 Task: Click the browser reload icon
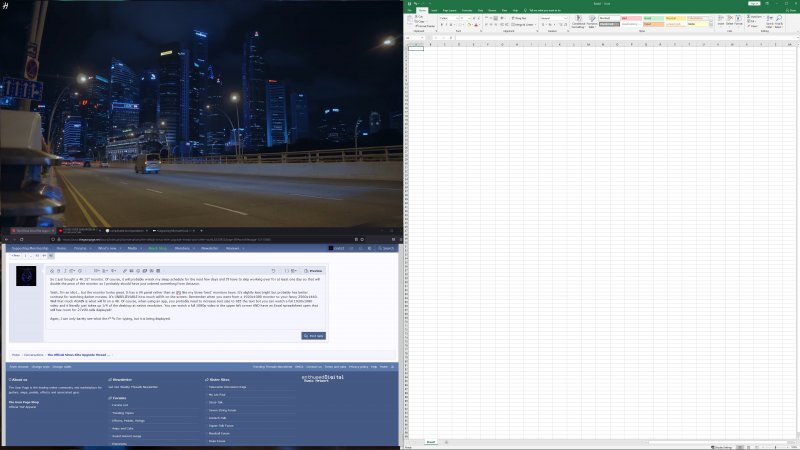(21, 239)
